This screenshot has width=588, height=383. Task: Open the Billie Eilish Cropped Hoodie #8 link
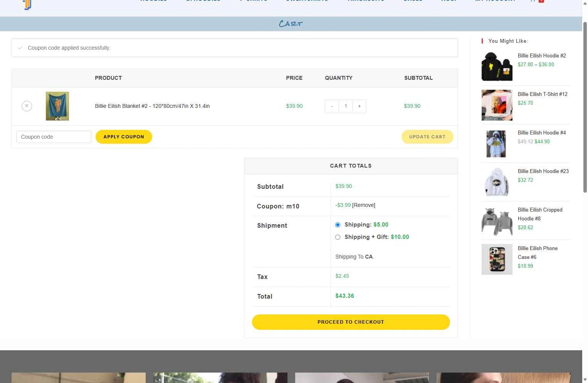(540, 214)
